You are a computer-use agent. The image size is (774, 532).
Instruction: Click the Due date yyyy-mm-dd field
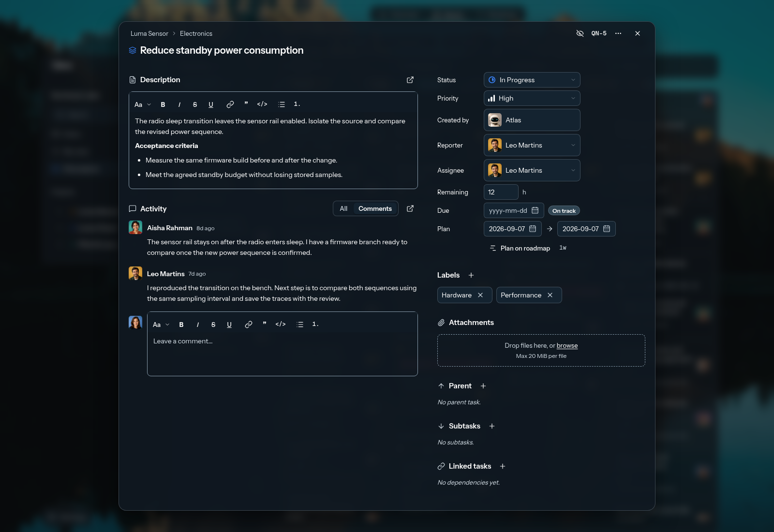click(x=514, y=210)
